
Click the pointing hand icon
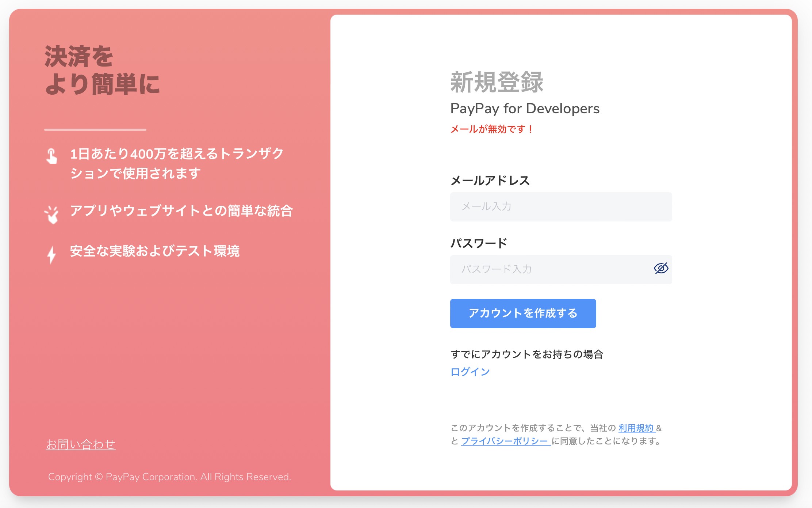[x=51, y=156]
